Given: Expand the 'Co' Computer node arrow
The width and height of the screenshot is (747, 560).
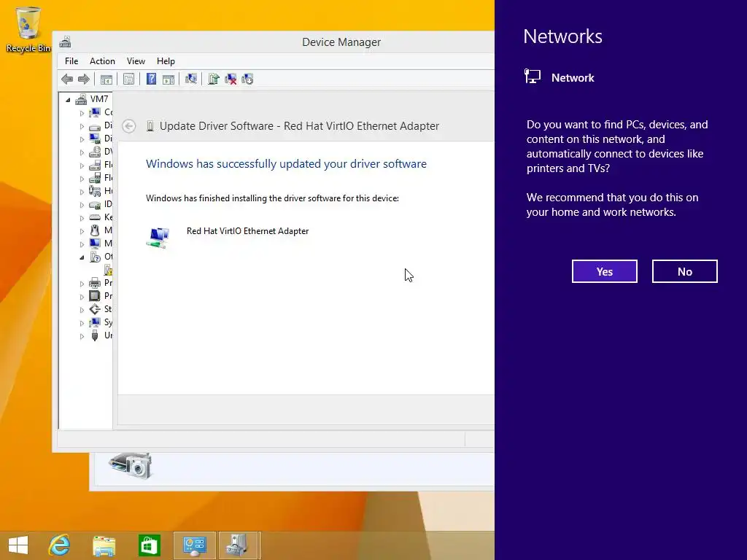Looking at the screenshot, I should click(82, 113).
